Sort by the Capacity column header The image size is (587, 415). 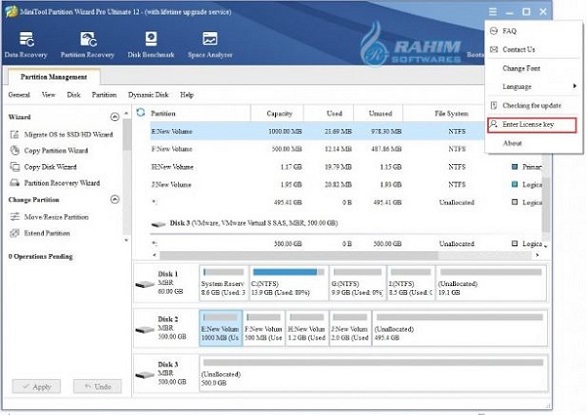coord(279,113)
